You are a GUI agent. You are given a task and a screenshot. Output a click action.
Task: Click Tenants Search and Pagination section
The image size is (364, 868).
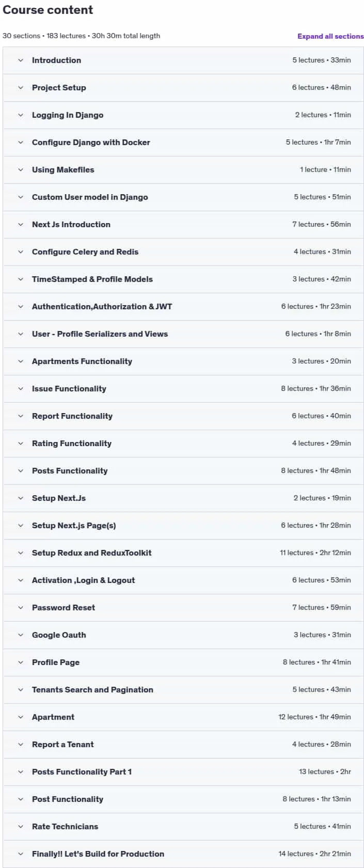(183, 690)
